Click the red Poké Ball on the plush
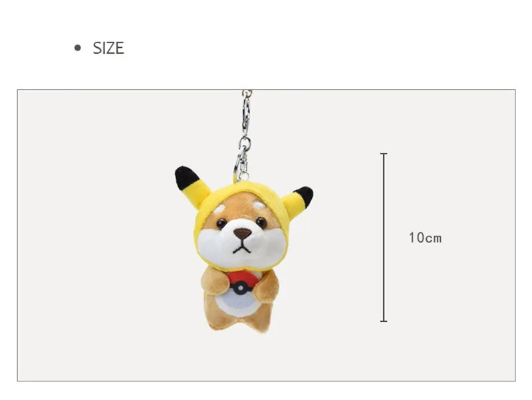The height and width of the screenshot is (400, 532). pos(242,284)
